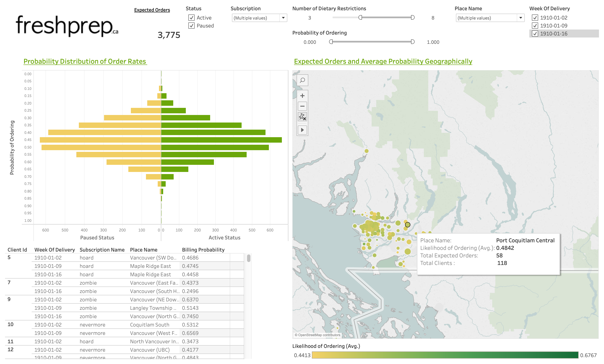Click the Place Name column header
This screenshot has width=604, height=364.
pyautogui.click(x=144, y=250)
